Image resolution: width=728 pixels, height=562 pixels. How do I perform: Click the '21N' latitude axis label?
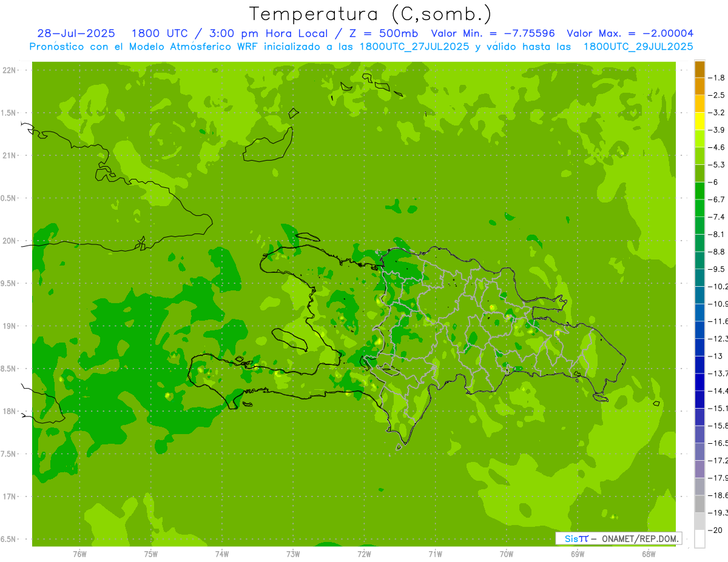pos(10,155)
